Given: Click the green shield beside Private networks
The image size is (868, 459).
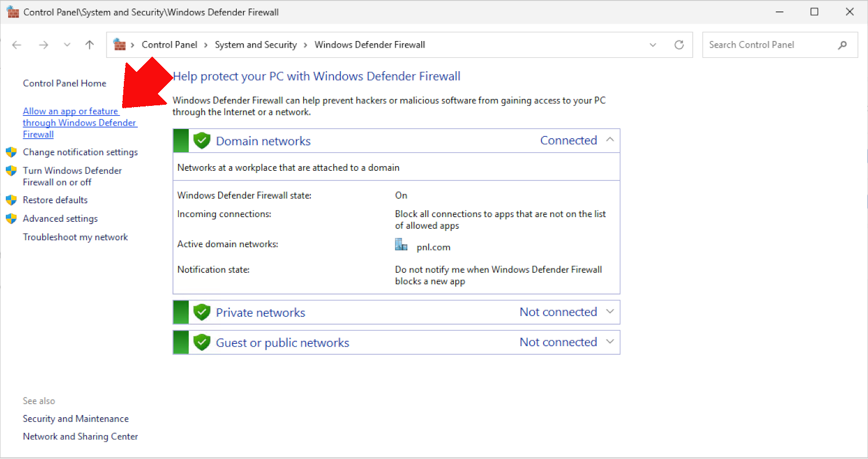Looking at the screenshot, I should [201, 313].
